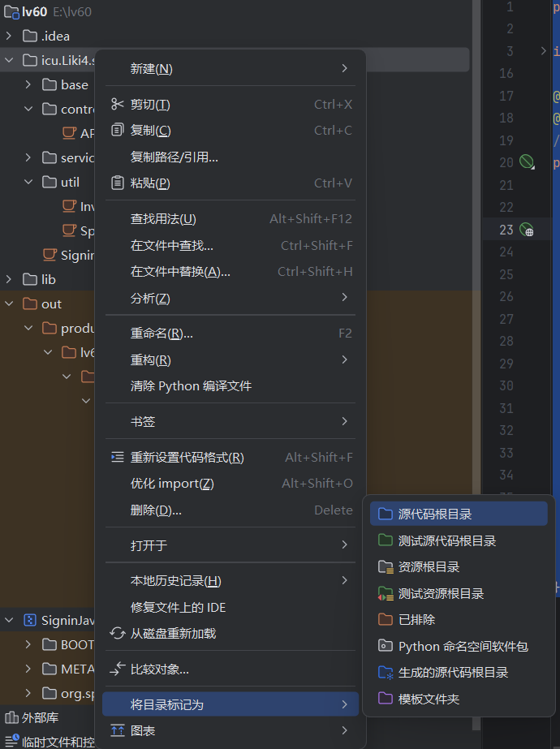Image resolution: width=560 pixels, height=749 pixels.
Task: Click the gutter icon on line 20
Action: (x=527, y=162)
